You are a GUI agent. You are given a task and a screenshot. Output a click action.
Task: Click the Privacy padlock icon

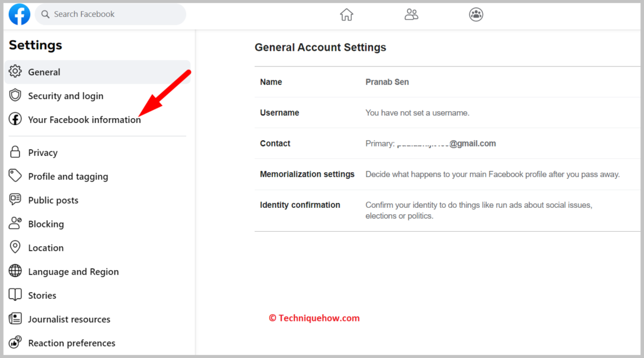pyautogui.click(x=15, y=152)
